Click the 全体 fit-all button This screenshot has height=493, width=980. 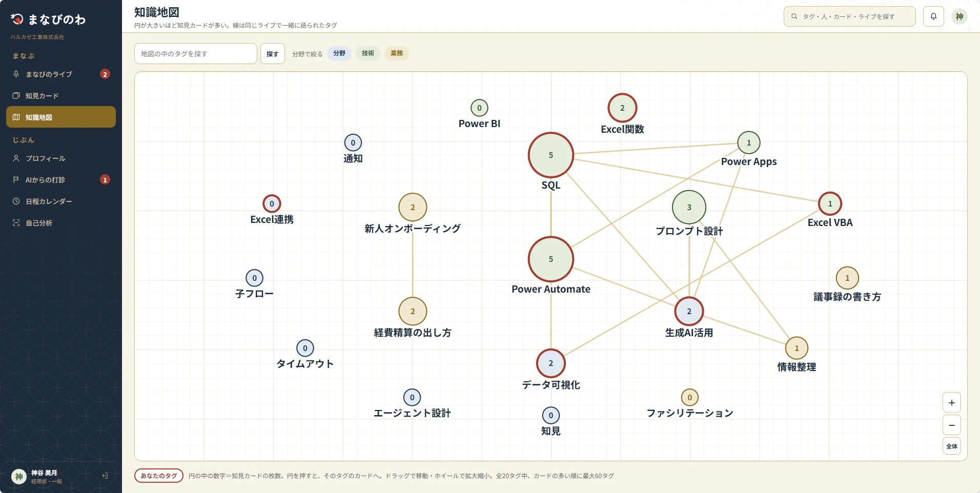[952, 446]
